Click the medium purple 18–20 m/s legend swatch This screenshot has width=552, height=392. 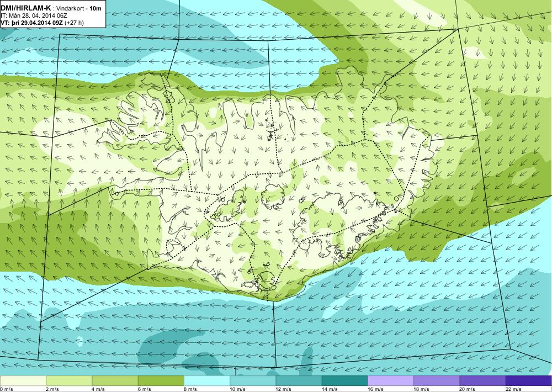point(437,381)
